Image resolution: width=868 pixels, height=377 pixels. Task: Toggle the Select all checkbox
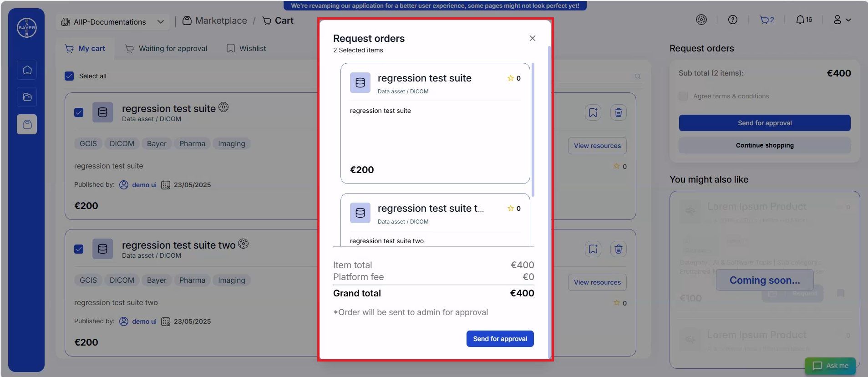coord(69,76)
